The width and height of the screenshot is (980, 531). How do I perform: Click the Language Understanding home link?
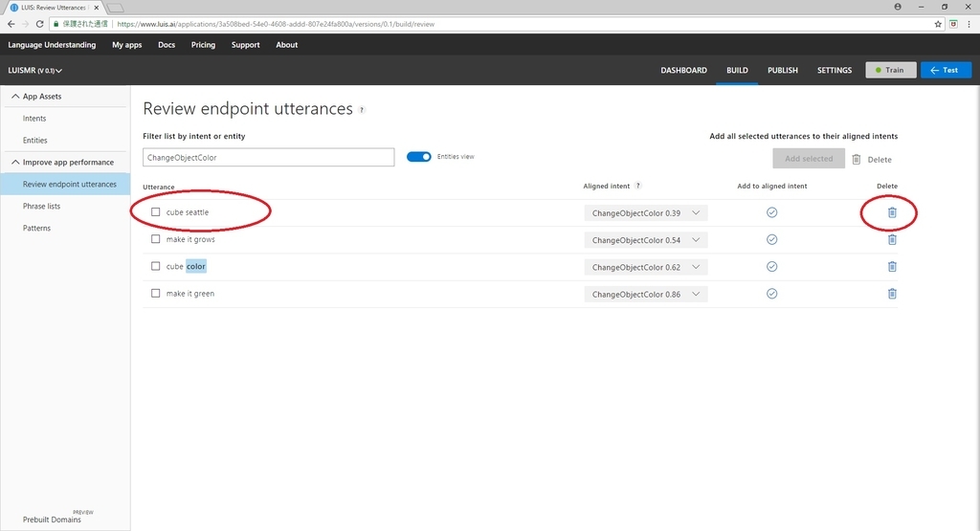coord(52,45)
